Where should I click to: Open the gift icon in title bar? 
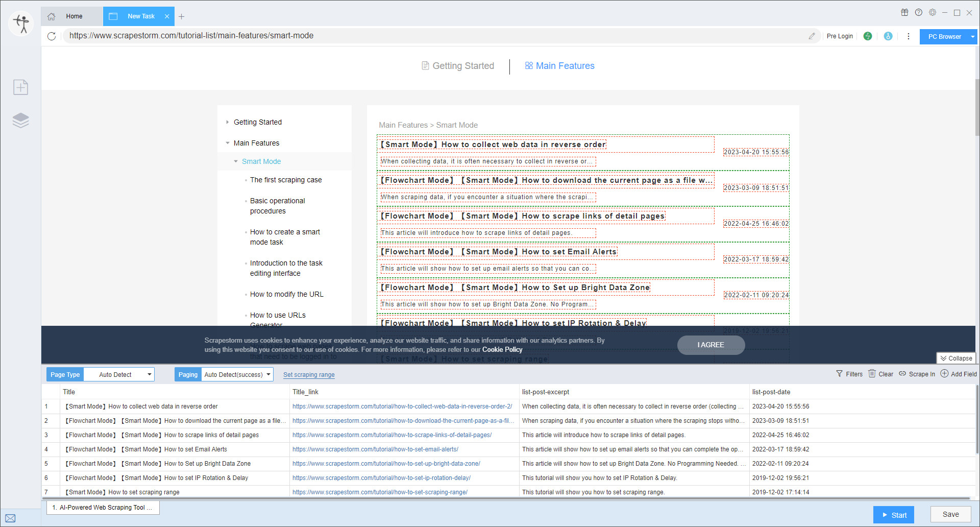click(x=904, y=13)
